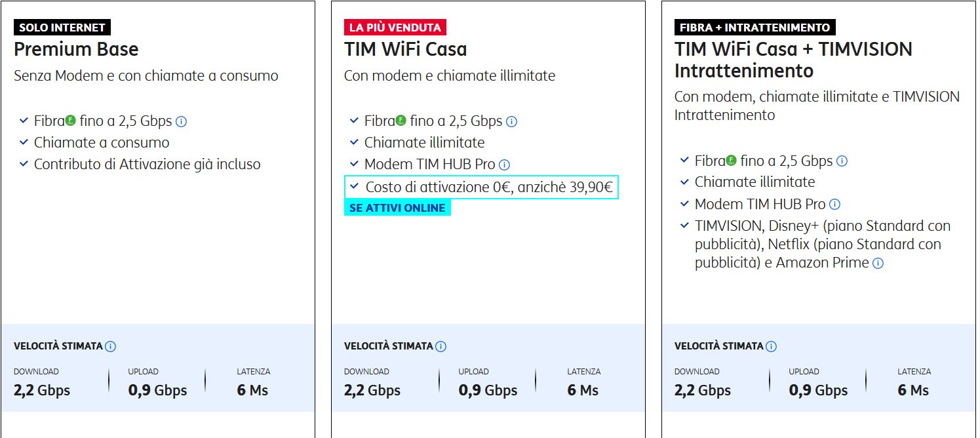Click green F fibra badge in TIMVISION card
This screenshot has width=980, height=438.
click(732, 159)
